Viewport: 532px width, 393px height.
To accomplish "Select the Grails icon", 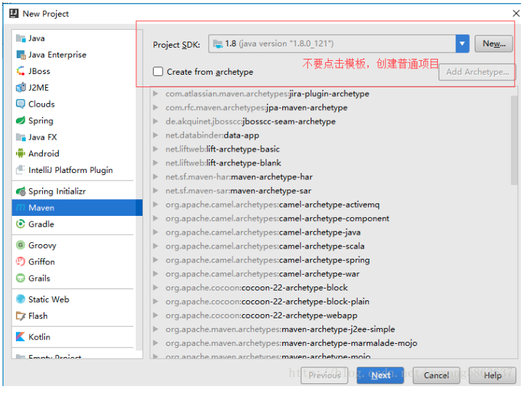I will [21, 278].
